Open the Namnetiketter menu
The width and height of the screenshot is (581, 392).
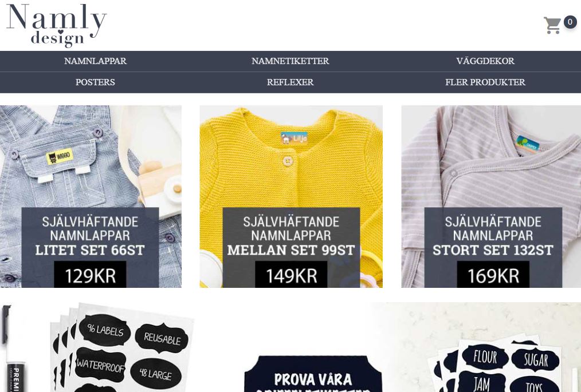click(290, 61)
